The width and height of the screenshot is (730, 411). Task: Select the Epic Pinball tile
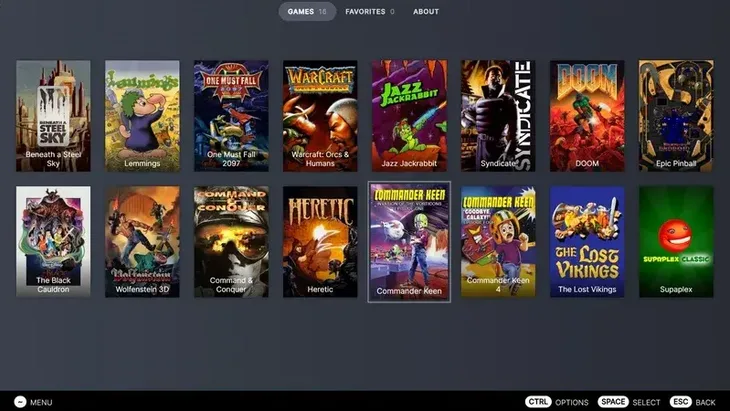pyautogui.click(x=676, y=116)
